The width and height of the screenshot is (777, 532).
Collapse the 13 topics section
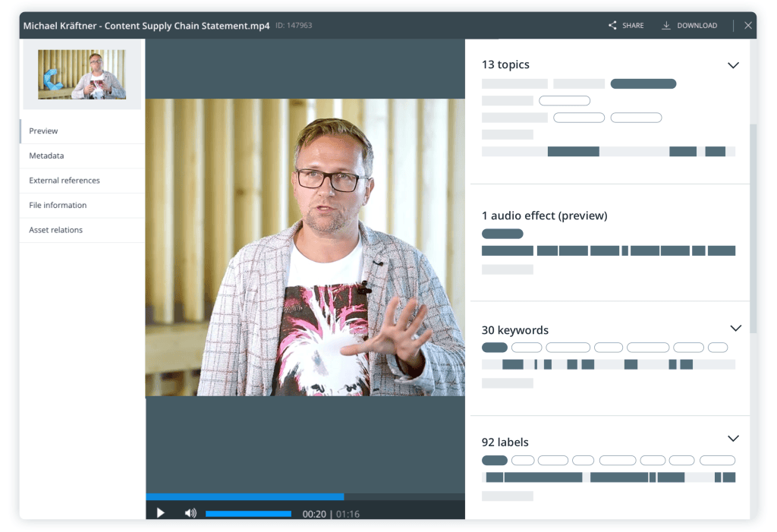[x=733, y=65]
